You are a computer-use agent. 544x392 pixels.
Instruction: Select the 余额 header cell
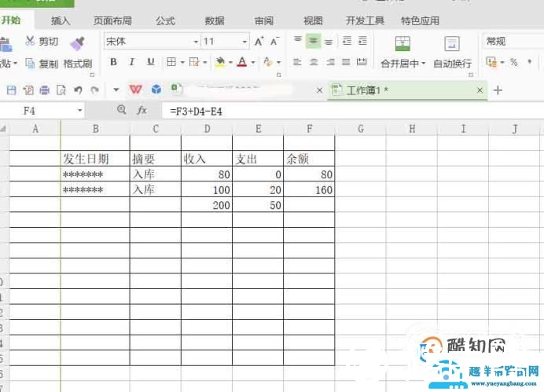point(309,159)
